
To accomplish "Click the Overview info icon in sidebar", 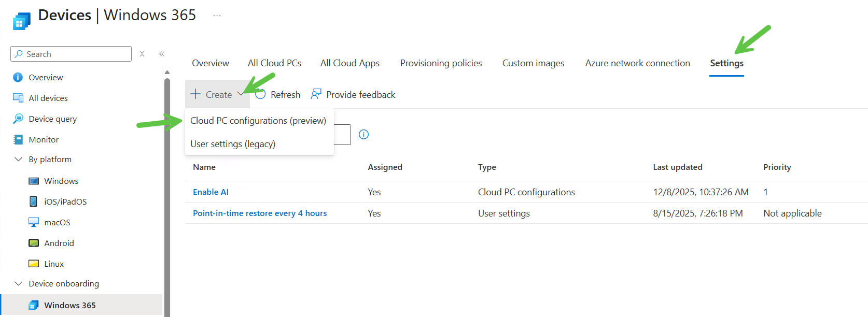I will tap(18, 77).
